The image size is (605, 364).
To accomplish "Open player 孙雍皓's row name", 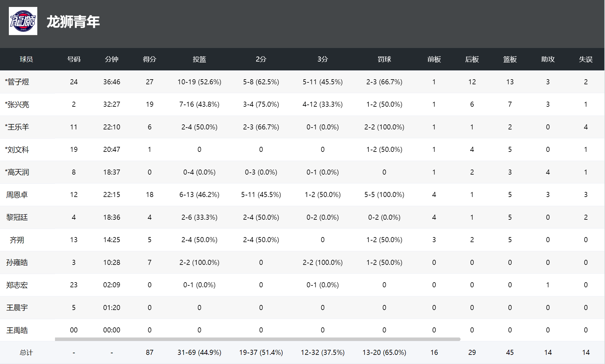I will (17, 263).
